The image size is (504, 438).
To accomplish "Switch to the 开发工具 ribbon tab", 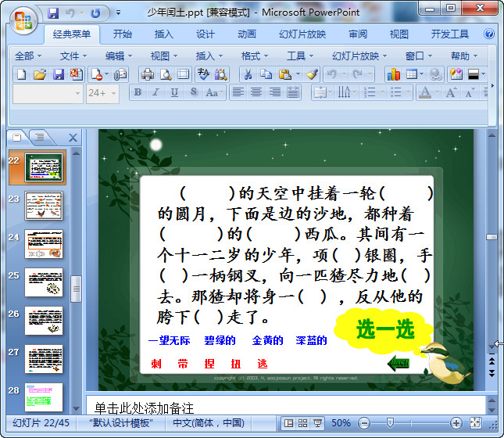I will 449,34.
